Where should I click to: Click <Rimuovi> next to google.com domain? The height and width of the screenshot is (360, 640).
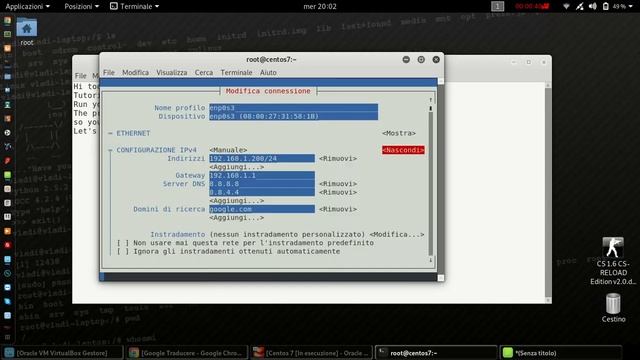click(338, 209)
